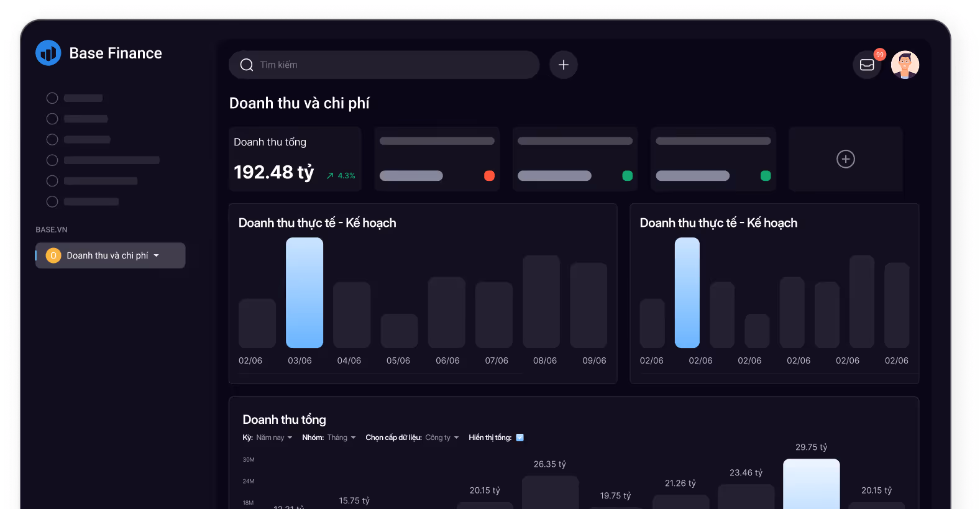The width and height of the screenshot is (980, 509).
Task: Click the Base Finance title text
Action: pyautogui.click(x=116, y=53)
